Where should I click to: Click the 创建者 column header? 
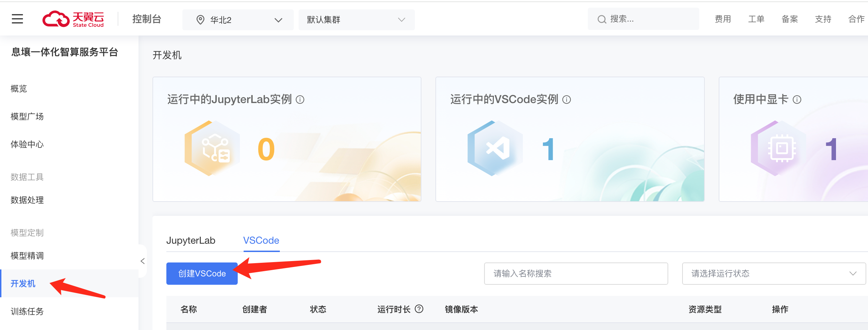tap(255, 309)
